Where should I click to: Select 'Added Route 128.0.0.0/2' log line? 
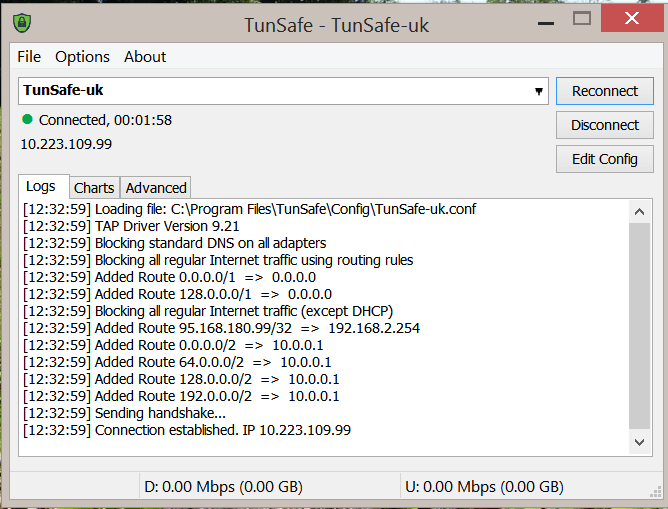coord(181,380)
